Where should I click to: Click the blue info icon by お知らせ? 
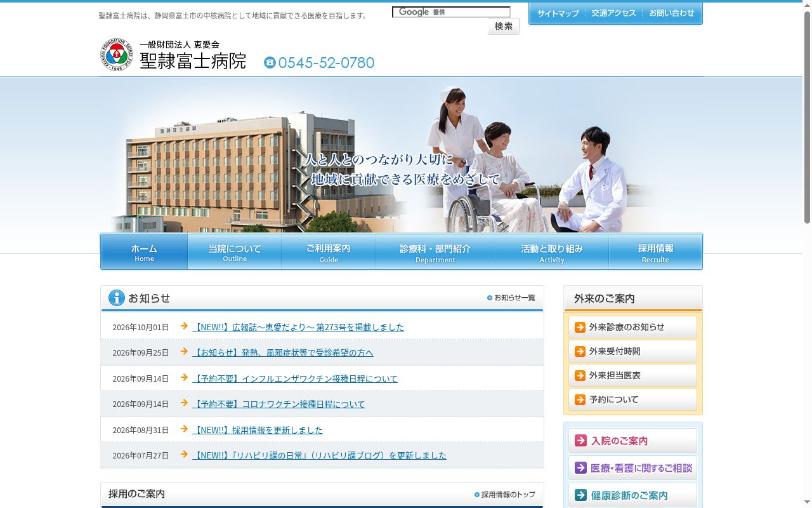click(117, 298)
